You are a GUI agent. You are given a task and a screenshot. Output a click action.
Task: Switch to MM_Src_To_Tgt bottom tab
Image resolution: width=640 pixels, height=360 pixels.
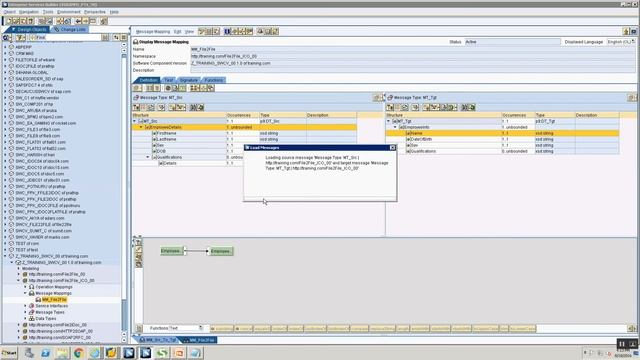(x=158, y=340)
